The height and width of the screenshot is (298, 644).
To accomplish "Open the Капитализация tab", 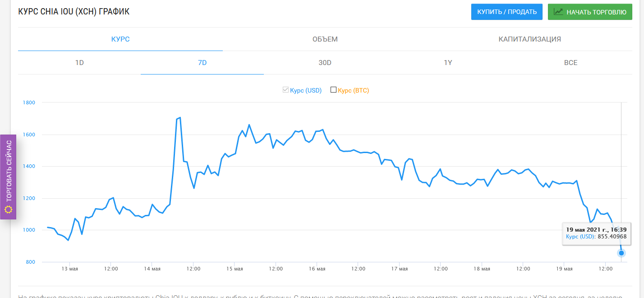I will point(530,39).
